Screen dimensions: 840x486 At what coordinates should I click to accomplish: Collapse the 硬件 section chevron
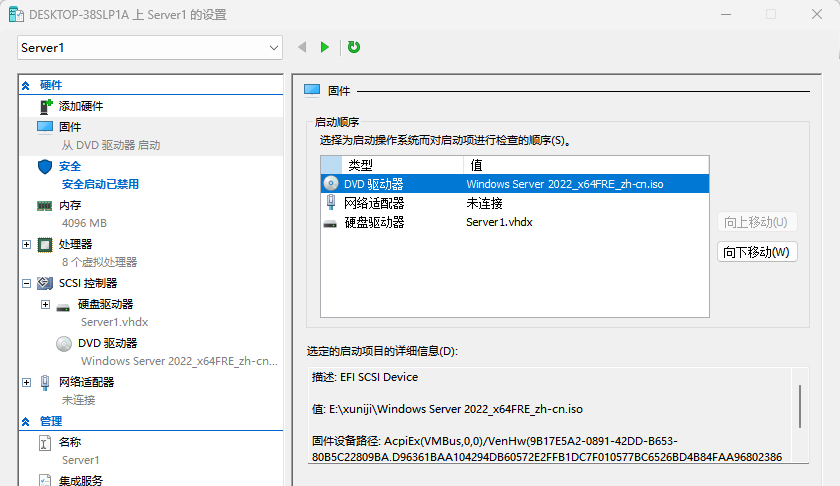(x=26, y=85)
